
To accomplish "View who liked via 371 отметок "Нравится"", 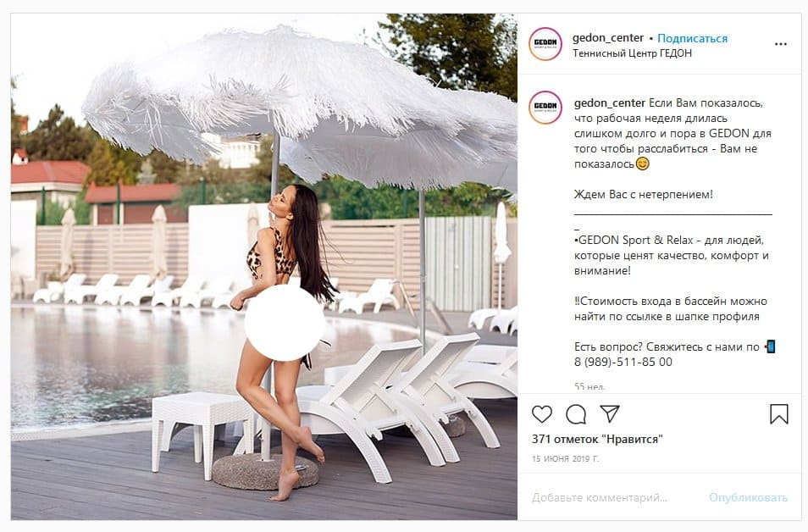I will [597, 439].
